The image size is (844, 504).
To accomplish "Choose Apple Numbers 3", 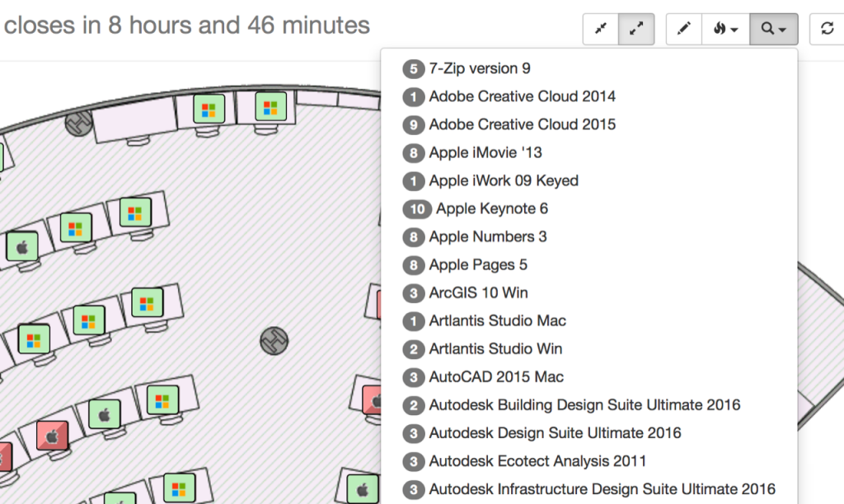I will [x=588, y=236].
